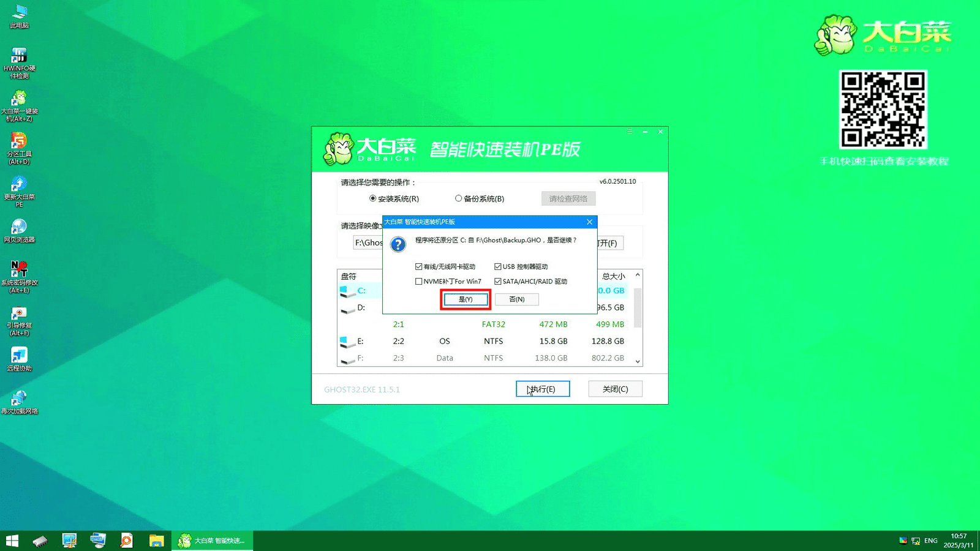
Task: Click the 总大小 column header
Action: pyautogui.click(x=613, y=276)
